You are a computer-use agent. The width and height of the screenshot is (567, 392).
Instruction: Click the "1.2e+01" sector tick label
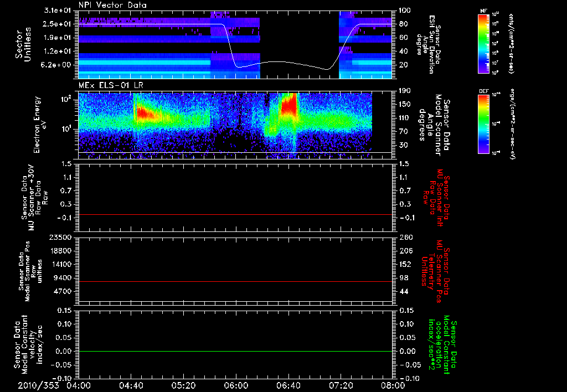[58, 51]
